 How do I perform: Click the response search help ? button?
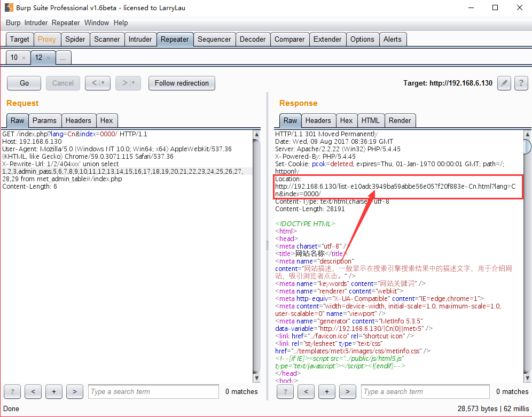point(285,391)
